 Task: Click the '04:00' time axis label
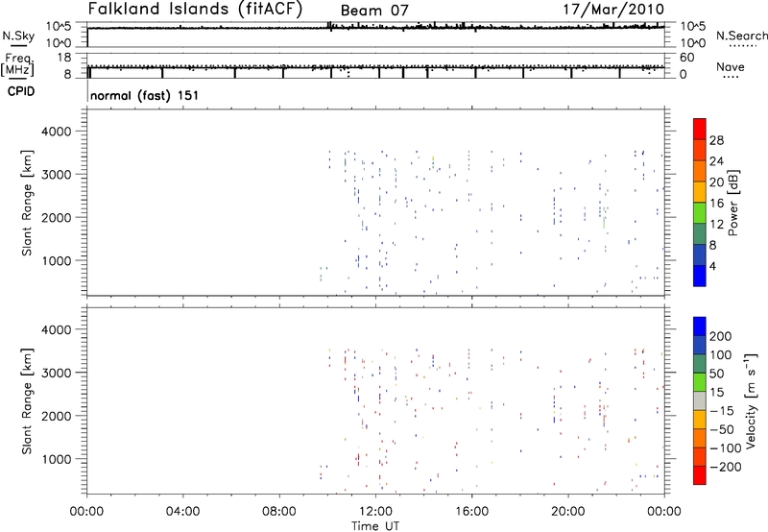pyautogui.click(x=182, y=512)
